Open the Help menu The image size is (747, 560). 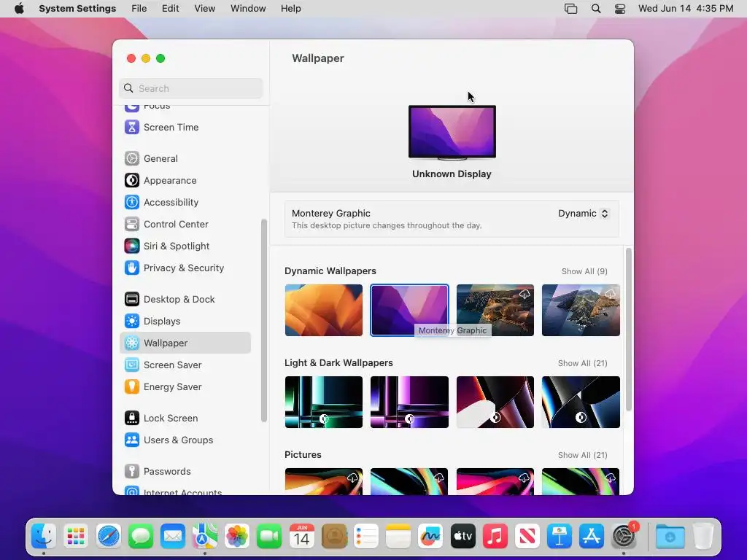point(290,9)
